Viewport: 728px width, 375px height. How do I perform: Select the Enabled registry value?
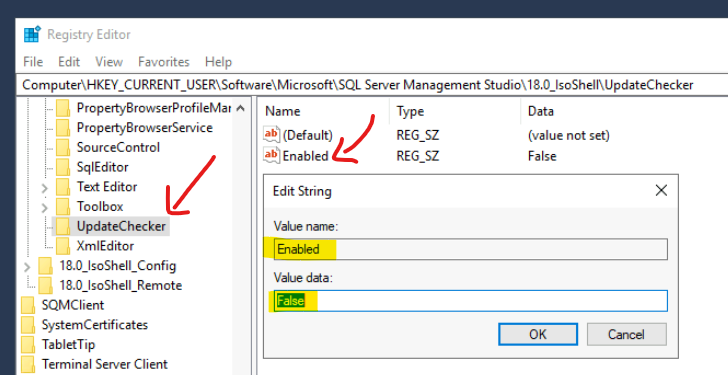[x=306, y=156]
